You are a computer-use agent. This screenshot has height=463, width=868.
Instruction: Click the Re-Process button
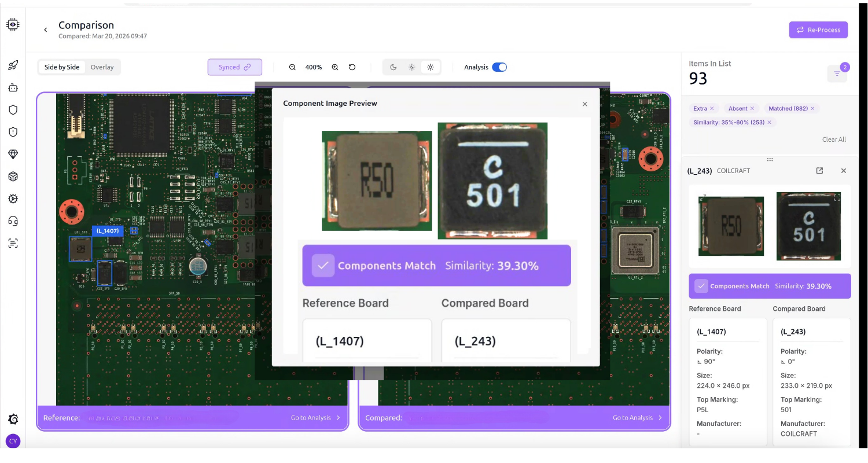(818, 30)
